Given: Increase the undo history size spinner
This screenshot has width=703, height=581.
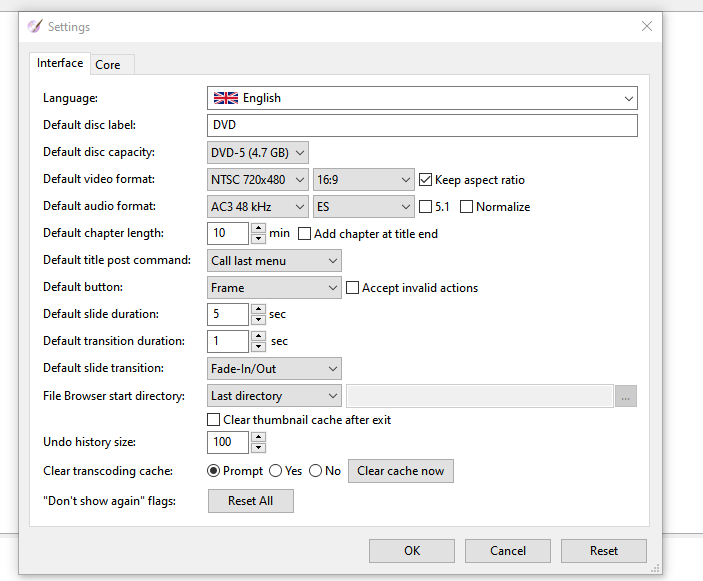Looking at the screenshot, I should pos(258,436).
